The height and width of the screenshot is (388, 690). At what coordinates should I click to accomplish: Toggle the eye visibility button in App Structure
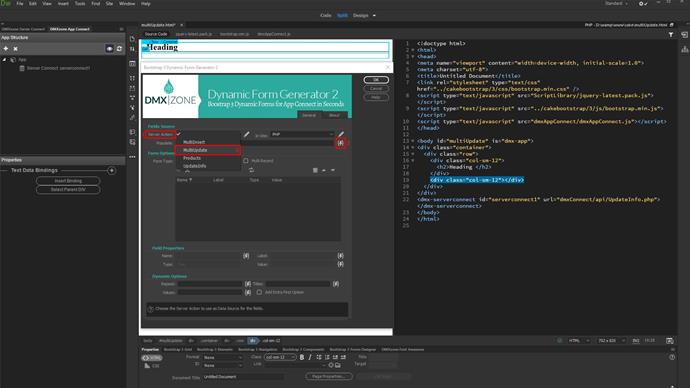click(x=110, y=49)
